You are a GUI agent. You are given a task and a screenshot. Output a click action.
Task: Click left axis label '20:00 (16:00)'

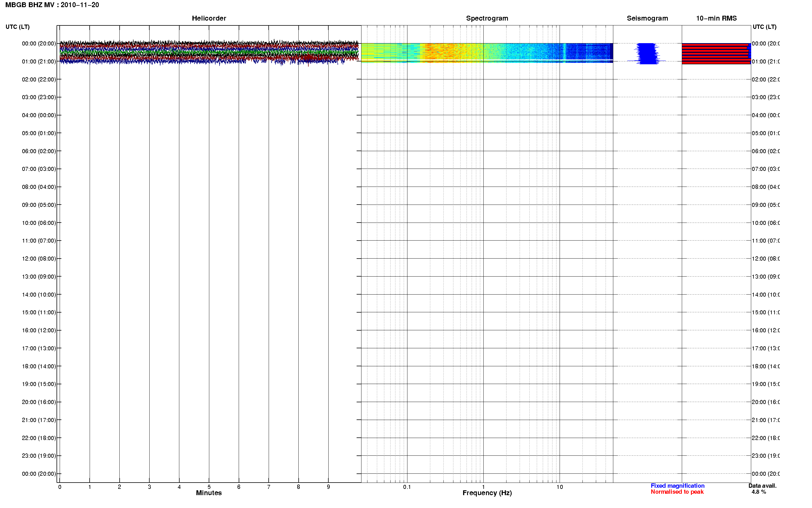pyautogui.click(x=39, y=402)
